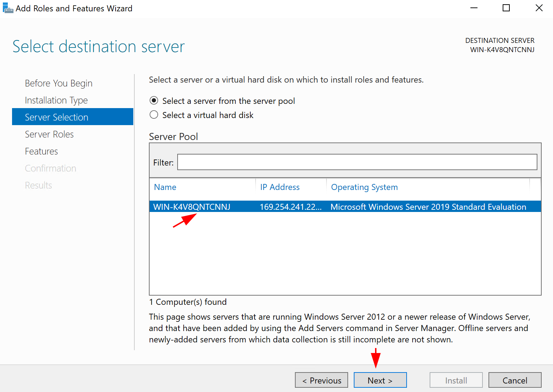This screenshot has height=392, width=553.
Task: Maximize the wizard window
Action: coord(506,8)
